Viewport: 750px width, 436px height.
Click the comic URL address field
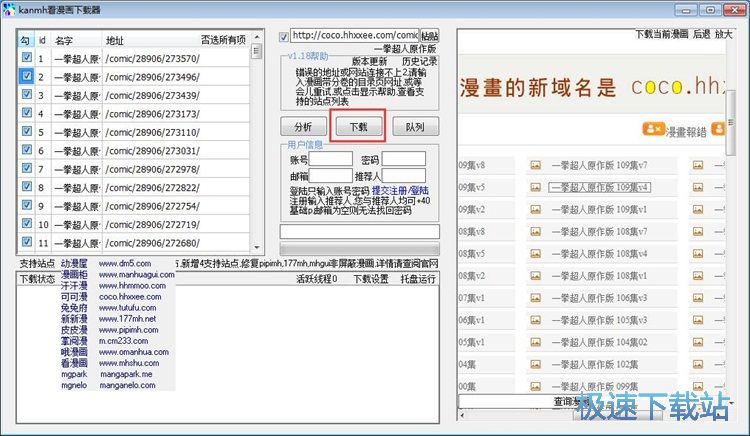354,35
